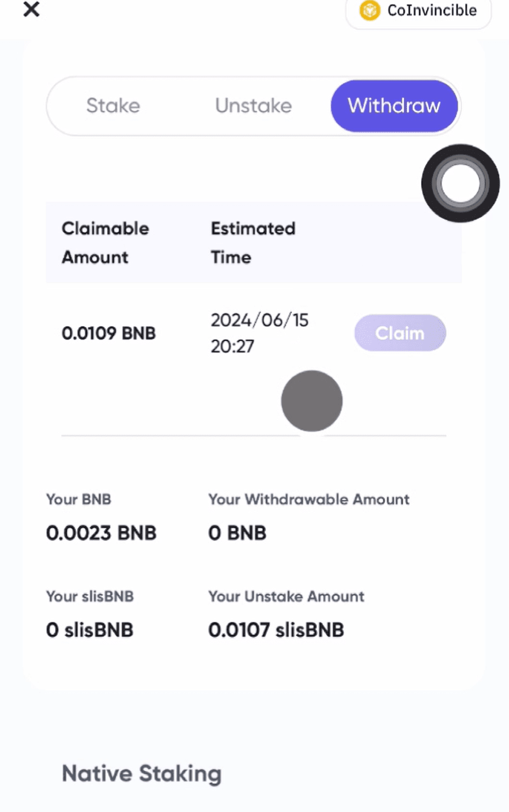509x812 pixels.
Task: Click the Estimated Time column header
Action: click(x=253, y=243)
